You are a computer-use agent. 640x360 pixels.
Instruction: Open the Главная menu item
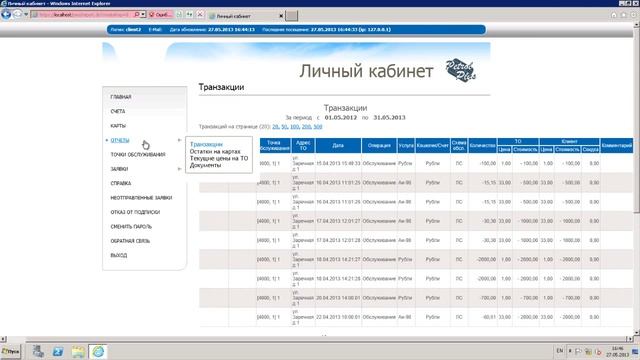coord(121,97)
